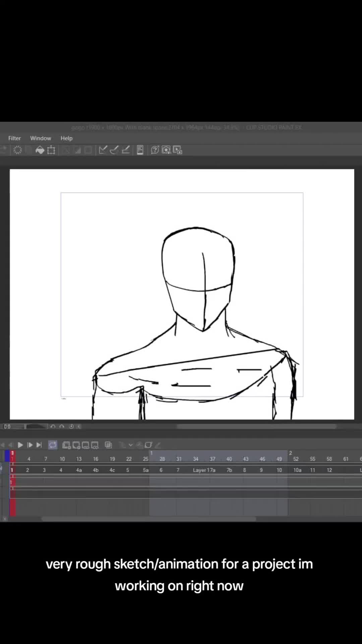Expand the keyframe options dropdown arrow
This screenshot has height=644, width=362.
point(131,445)
